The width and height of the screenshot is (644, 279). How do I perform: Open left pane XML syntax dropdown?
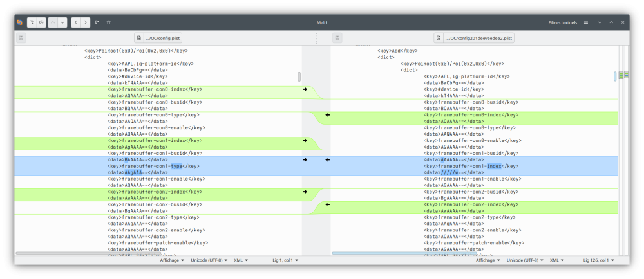241,260
